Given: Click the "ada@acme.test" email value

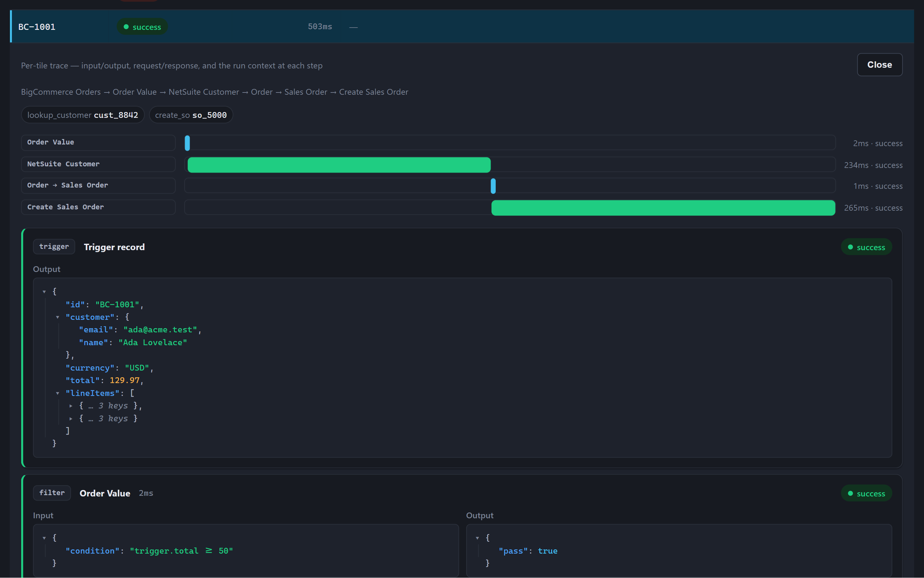Looking at the screenshot, I should tap(160, 330).
